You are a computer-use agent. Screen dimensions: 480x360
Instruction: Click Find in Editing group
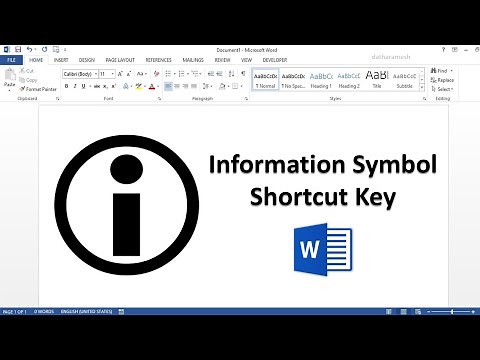(x=442, y=71)
